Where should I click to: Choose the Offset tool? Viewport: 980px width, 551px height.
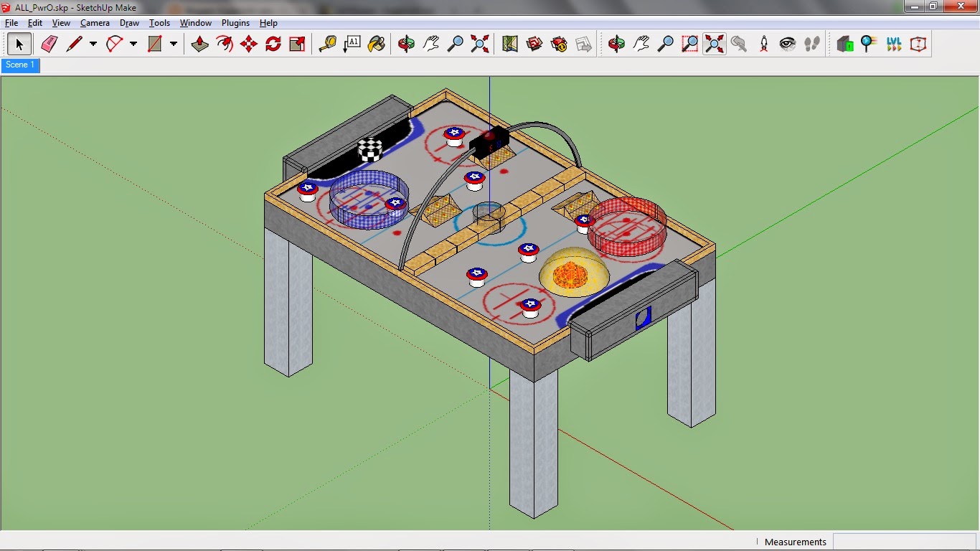coord(225,44)
